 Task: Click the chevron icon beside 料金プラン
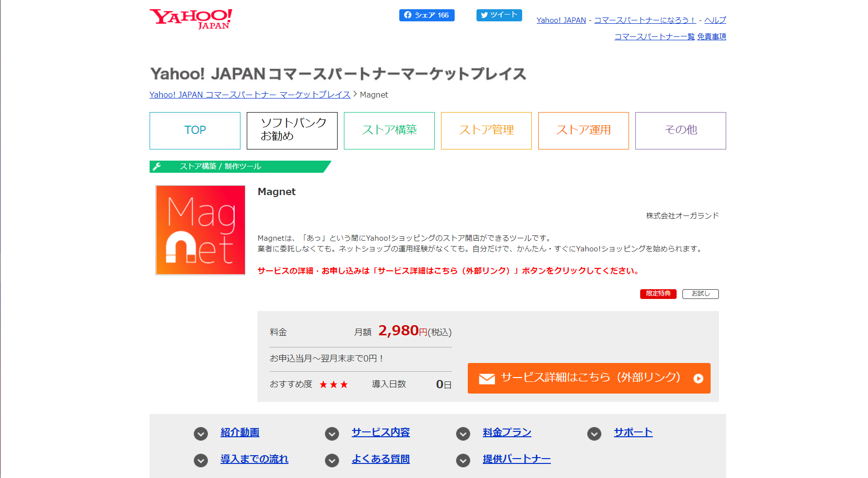(463, 433)
